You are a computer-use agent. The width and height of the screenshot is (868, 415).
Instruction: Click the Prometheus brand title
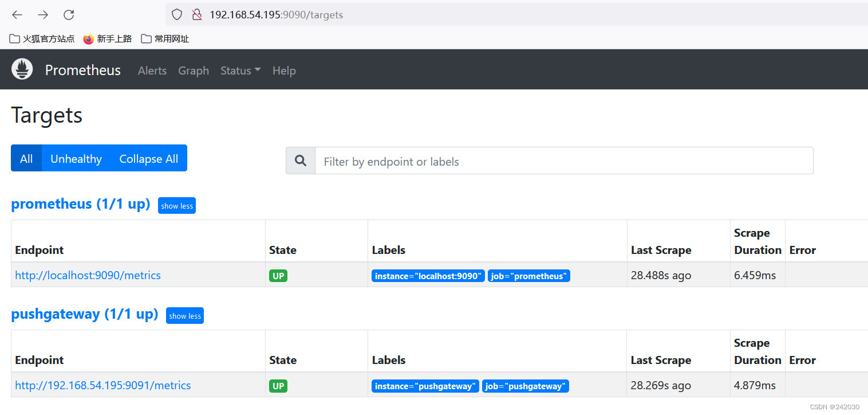pyautogui.click(x=83, y=70)
